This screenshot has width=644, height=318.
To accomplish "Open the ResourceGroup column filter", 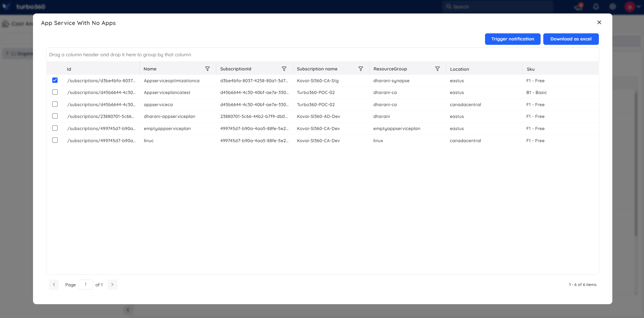I will coord(437,69).
